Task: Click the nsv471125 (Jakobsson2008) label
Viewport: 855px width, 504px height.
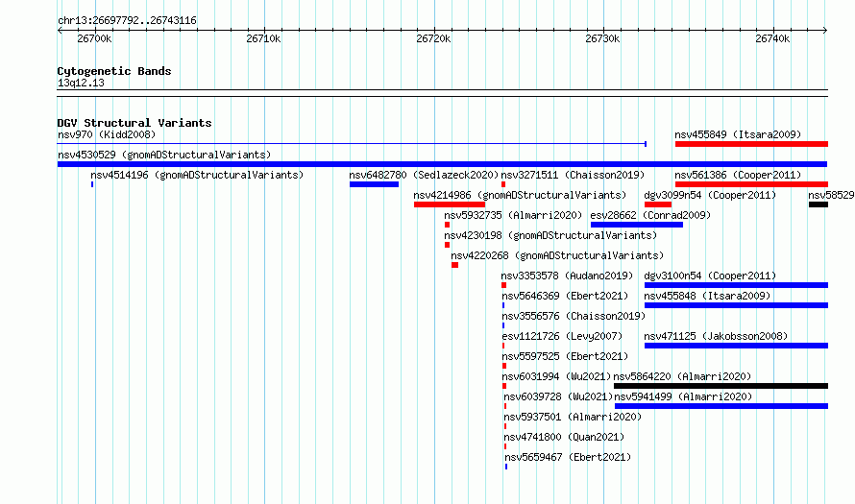Action: [716, 336]
